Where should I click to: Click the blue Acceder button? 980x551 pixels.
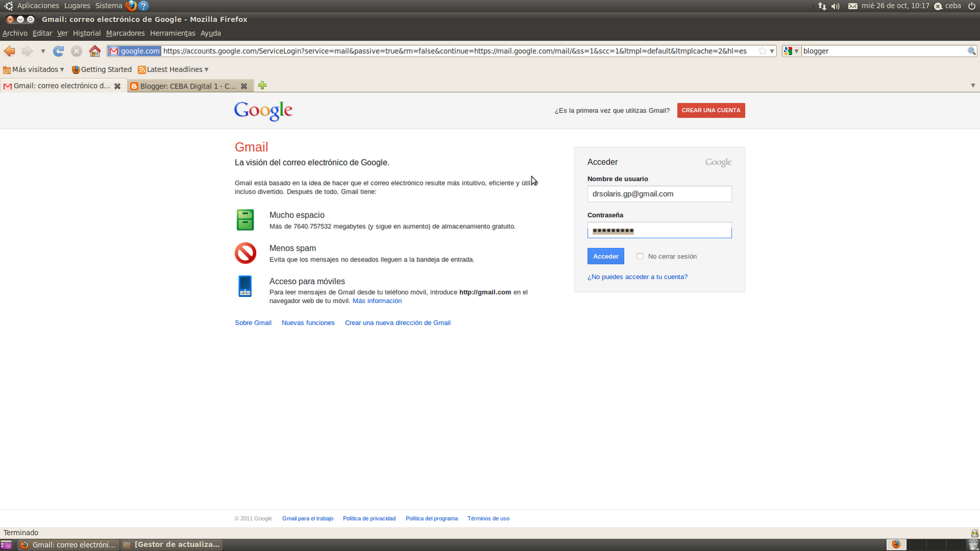pos(606,256)
